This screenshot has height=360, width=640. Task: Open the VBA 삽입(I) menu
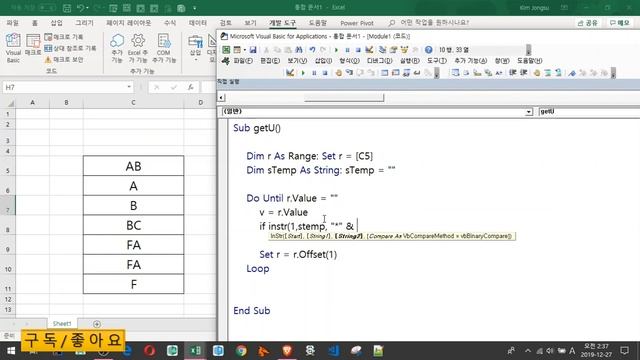point(323,61)
